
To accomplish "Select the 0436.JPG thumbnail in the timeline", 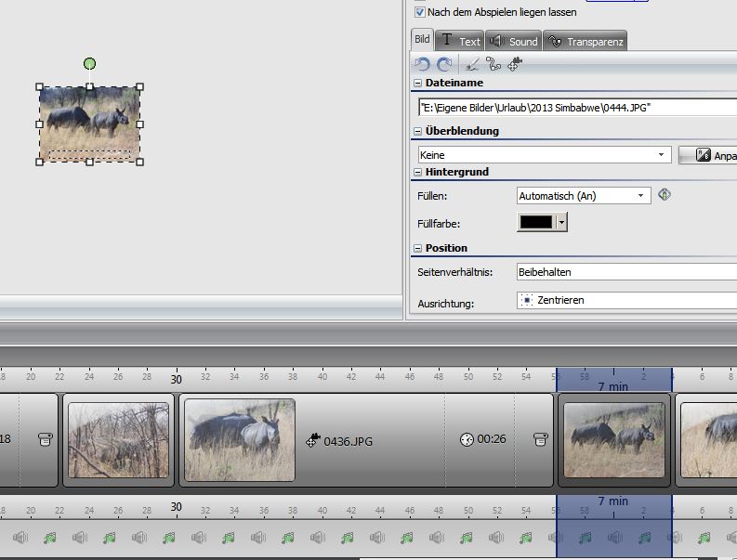I will 240,440.
